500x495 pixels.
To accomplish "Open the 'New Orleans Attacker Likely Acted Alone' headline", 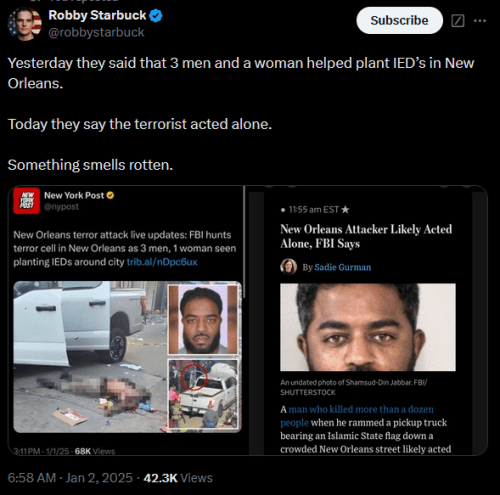I will pyautogui.click(x=366, y=236).
